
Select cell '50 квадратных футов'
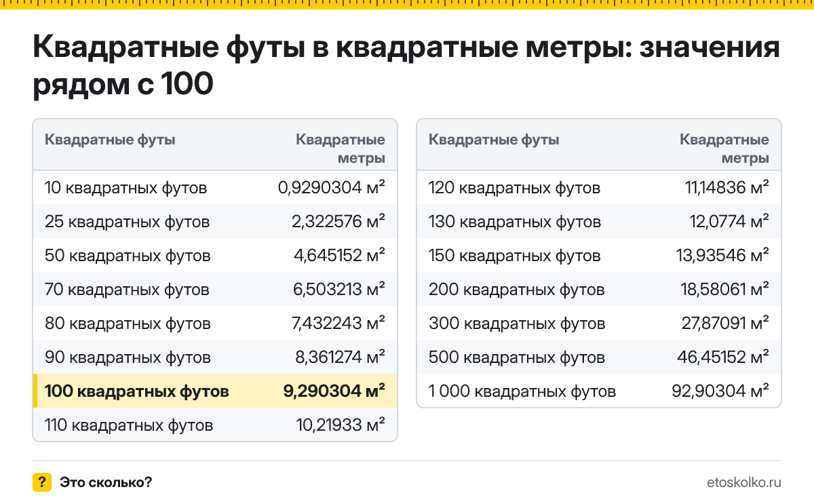(128, 256)
